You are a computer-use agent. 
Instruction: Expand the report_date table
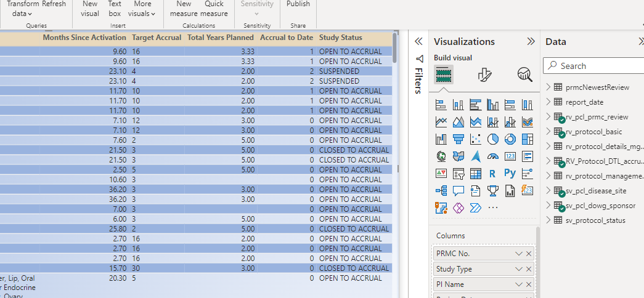point(548,102)
